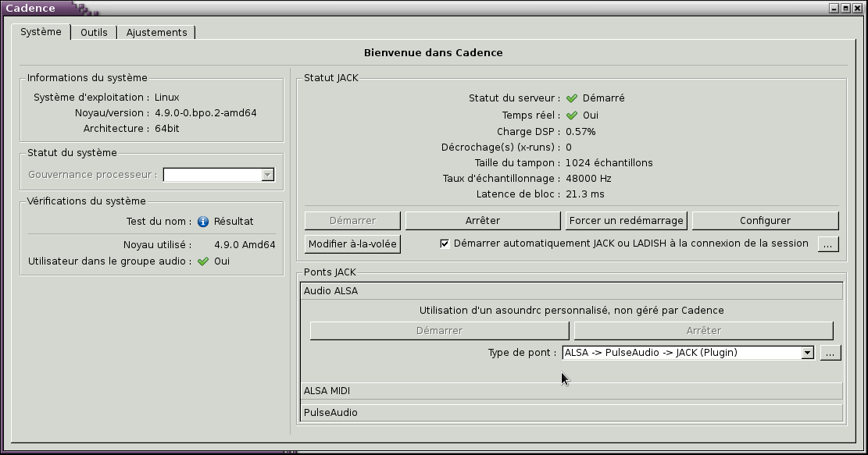Close the Cadence window
Viewport: 868px width, 455px height.
coord(858,9)
